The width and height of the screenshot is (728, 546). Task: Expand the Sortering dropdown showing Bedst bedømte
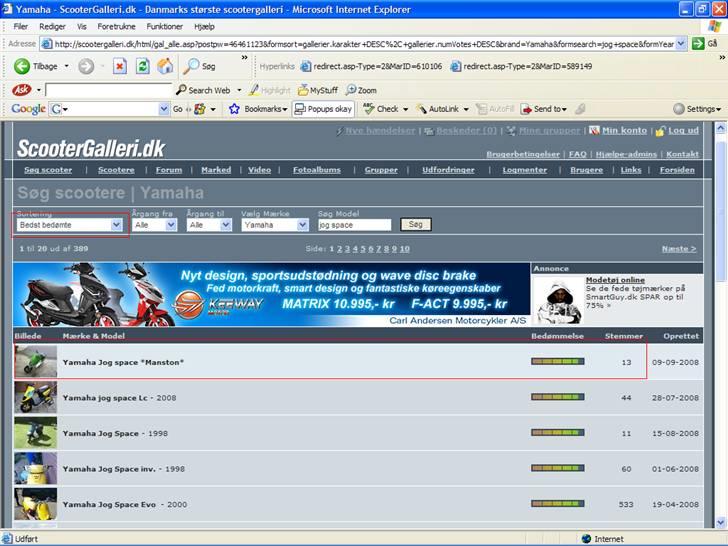pos(116,225)
